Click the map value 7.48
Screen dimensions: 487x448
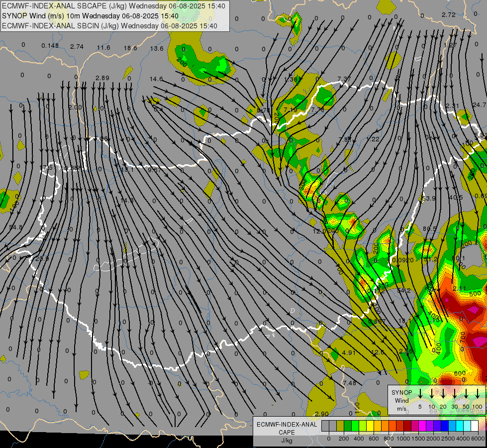(x=350, y=383)
